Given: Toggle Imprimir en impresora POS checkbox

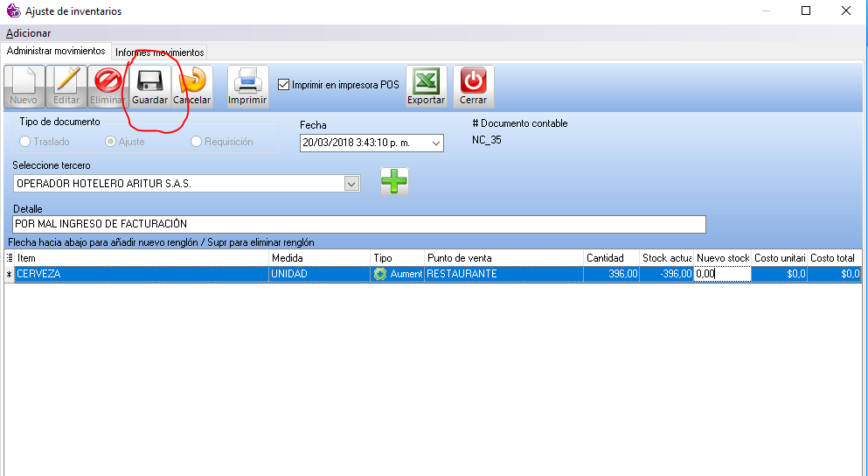Looking at the screenshot, I should (x=283, y=85).
